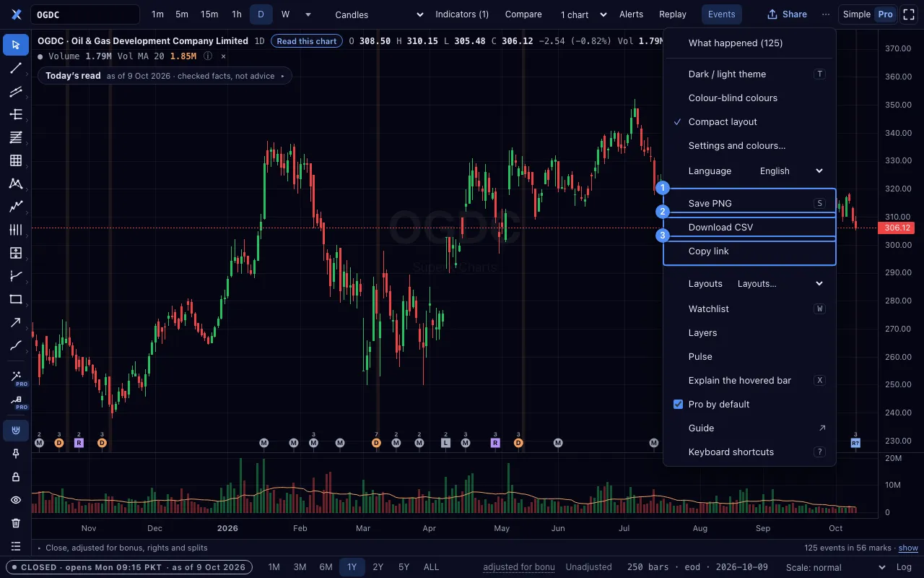Viewport: 924px width, 578px height.
Task: Click the magnet snap icon
Action: click(x=16, y=431)
